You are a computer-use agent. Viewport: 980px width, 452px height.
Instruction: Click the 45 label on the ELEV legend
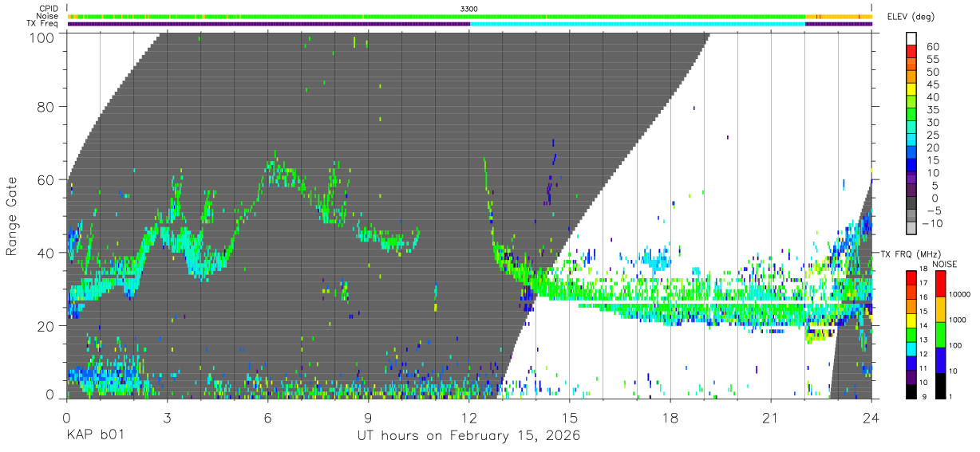pyautogui.click(x=931, y=85)
